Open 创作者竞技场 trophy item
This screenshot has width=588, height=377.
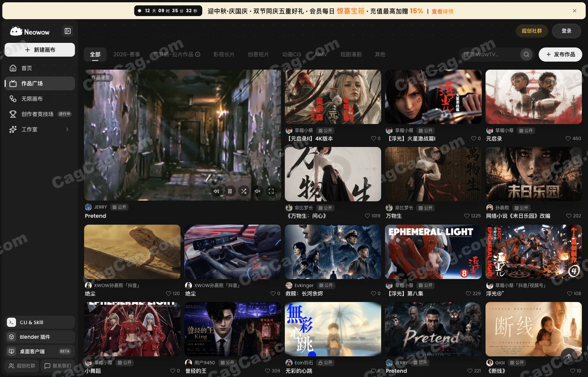click(x=40, y=114)
